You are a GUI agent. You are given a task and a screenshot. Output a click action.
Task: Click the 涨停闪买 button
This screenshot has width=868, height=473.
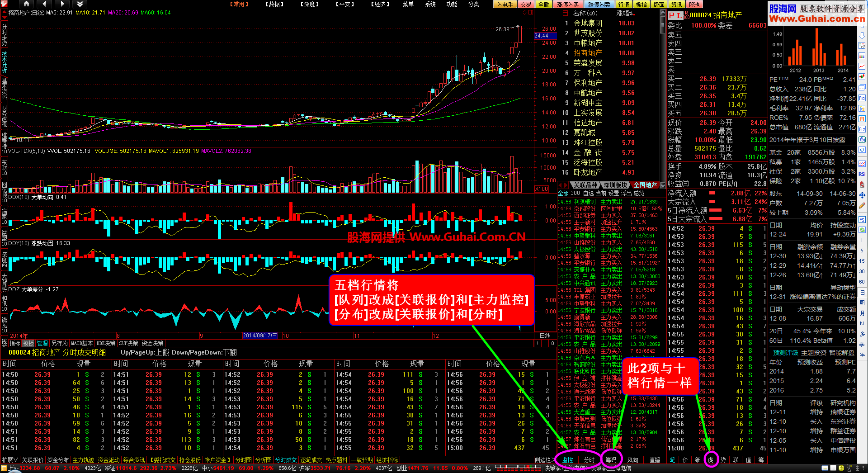point(568,4)
